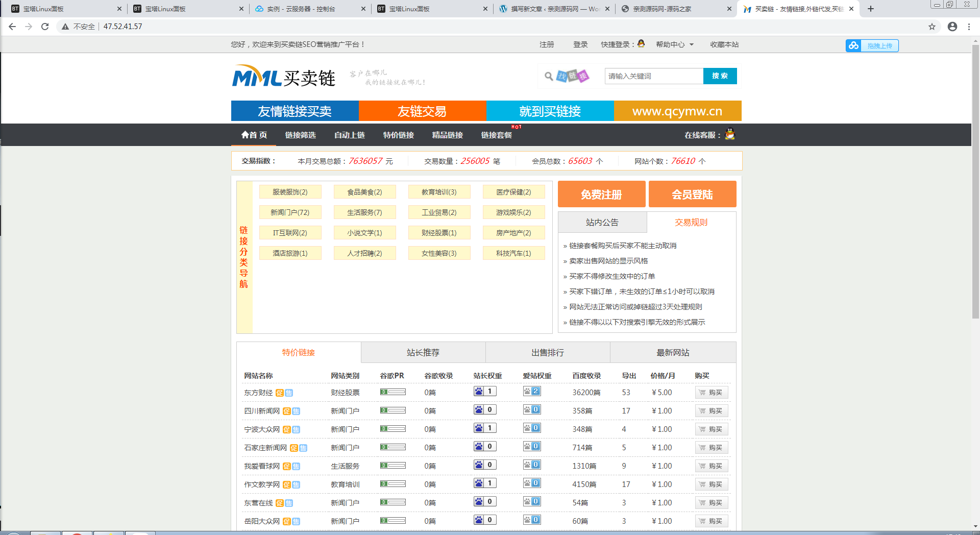Open the 教育培训(3) category
Image resolution: width=980 pixels, height=535 pixels.
[x=439, y=192]
